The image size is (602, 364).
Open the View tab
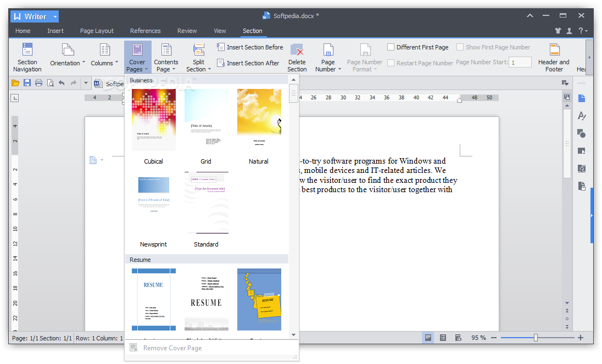coord(220,31)
